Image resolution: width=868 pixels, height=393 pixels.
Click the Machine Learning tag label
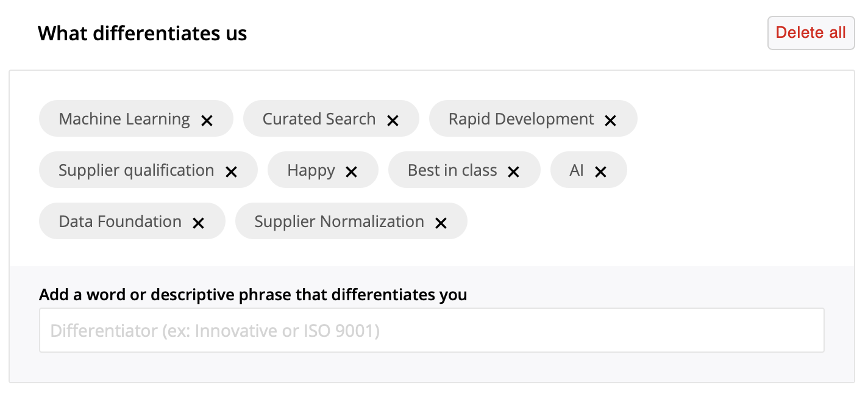pyautogui.click(x=124, y=119)
